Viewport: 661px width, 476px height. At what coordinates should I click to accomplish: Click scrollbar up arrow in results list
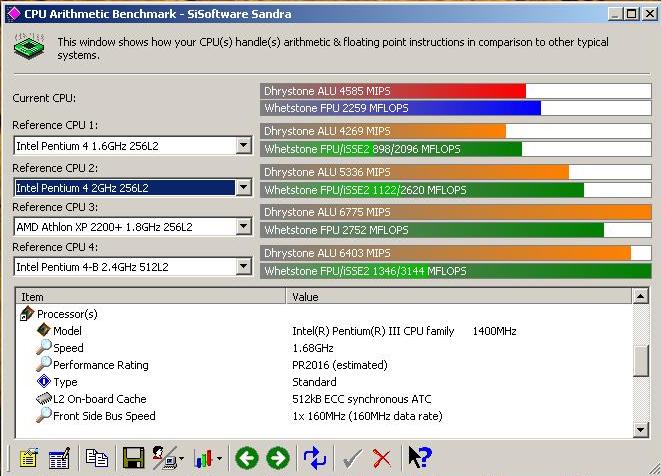(x=641, y=296)
